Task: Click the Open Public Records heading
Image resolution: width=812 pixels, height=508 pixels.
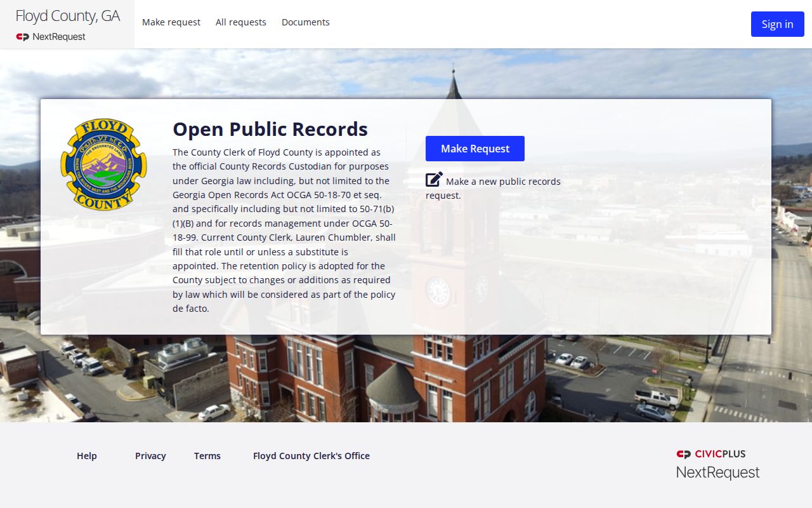Action: [270, 129]
